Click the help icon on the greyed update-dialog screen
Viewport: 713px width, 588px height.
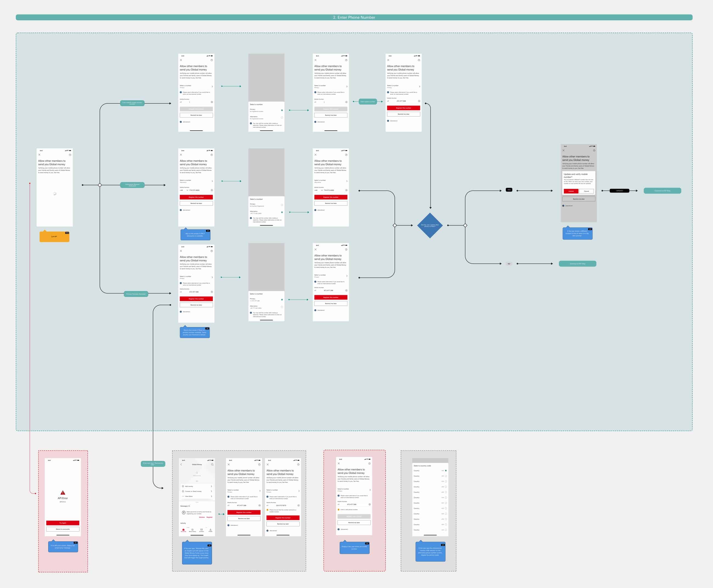(x=594, y=150)
